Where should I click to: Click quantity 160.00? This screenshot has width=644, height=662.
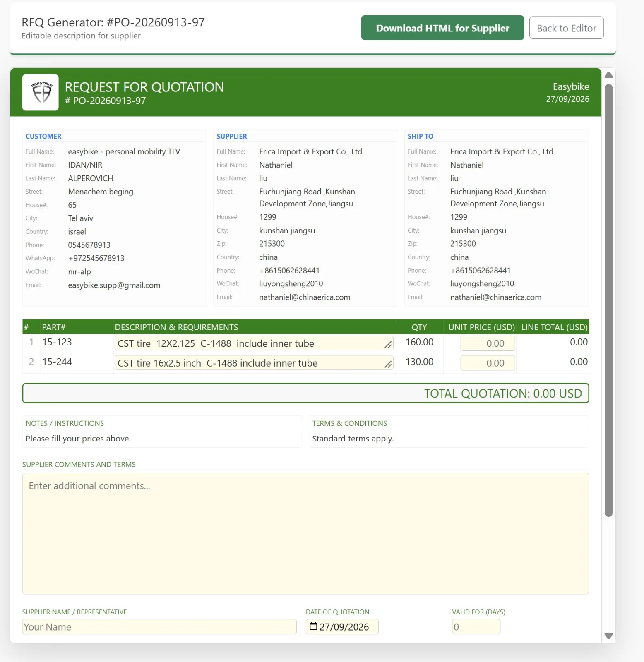(x=419, y=342)
